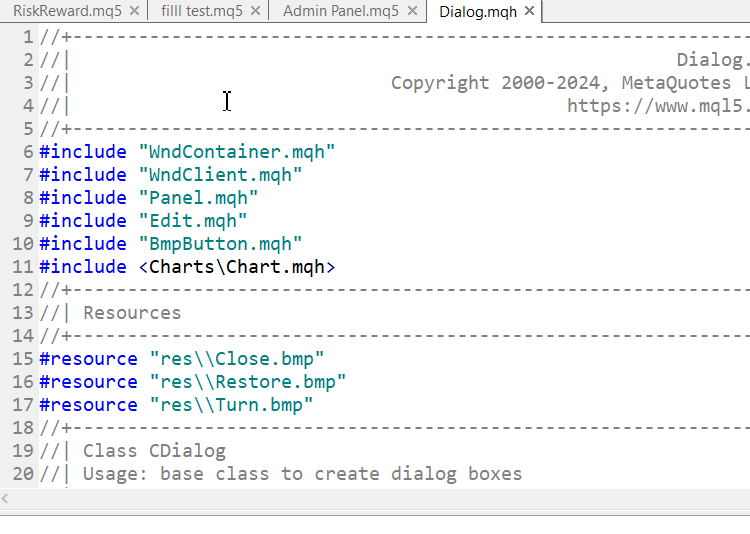Close the filll test.mq5 tab
The height and width of the screenshot is (534, 750).
[255, 11]
